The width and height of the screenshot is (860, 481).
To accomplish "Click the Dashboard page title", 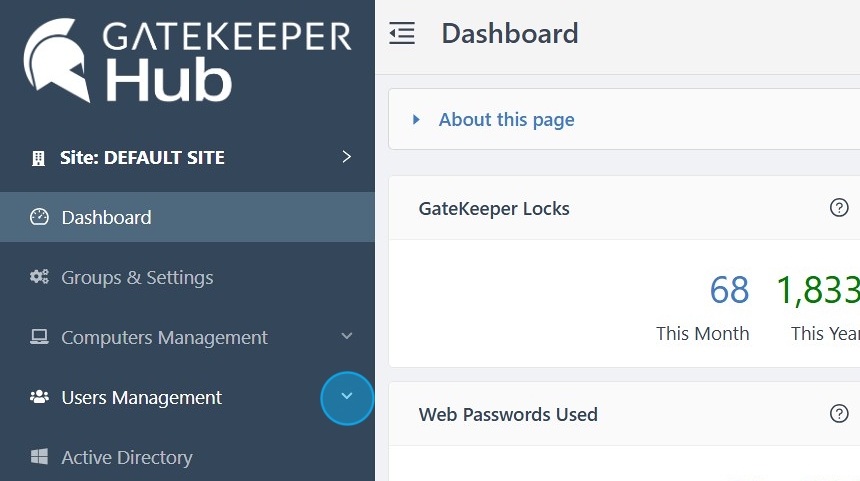I will pyautogui.click(x=510, y=33).
